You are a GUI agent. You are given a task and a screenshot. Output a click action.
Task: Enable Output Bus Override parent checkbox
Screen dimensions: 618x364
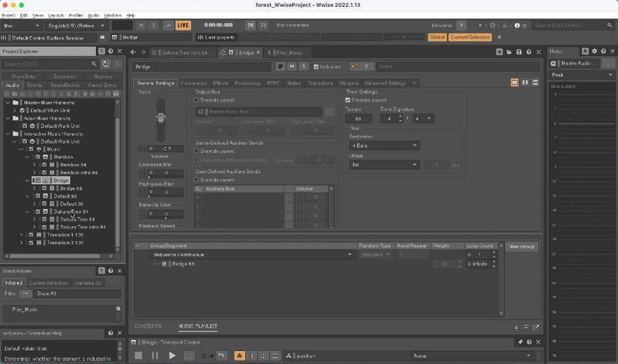196,100
